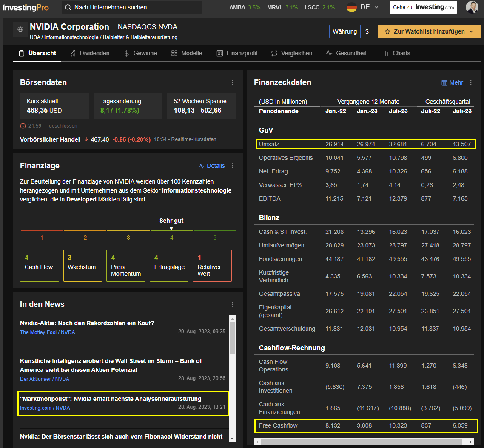The width and height of the screenshot is (484, 448).
Task: Click the financial table scroll right arrow
Action: pyautogui.click(x=471, y=442)
